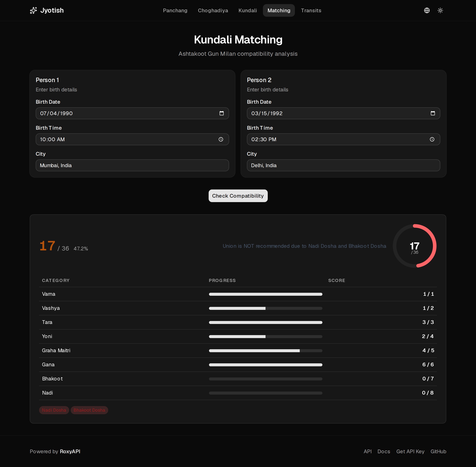Click Check Compatibility button
Screen dimensions: 476x467
point(238,196)
